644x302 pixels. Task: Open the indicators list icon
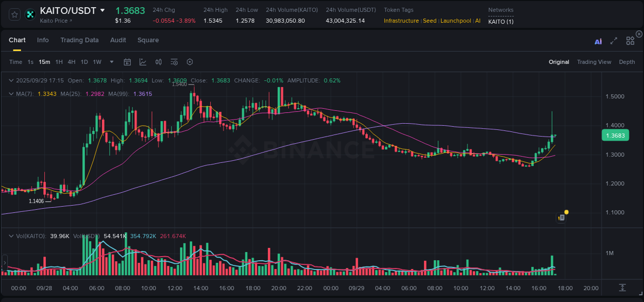pos(174,62)
